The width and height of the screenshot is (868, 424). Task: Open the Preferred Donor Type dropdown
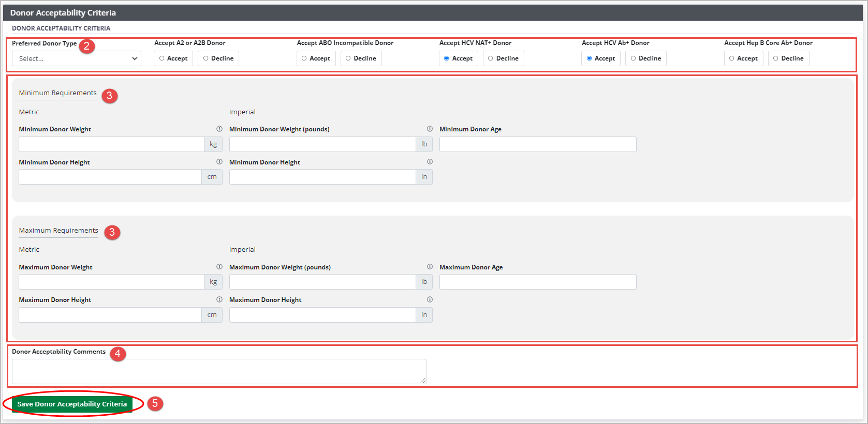77,58
